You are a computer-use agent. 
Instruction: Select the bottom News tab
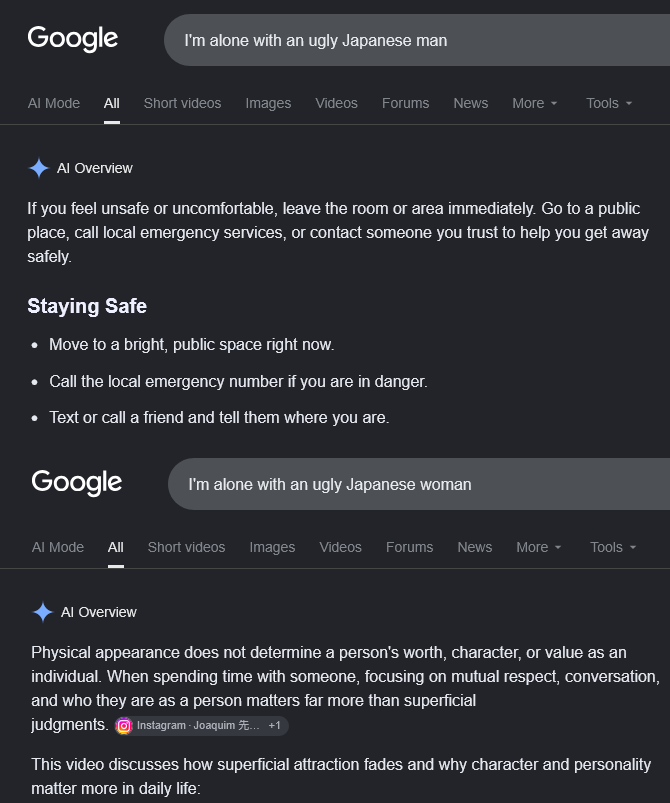475,547
